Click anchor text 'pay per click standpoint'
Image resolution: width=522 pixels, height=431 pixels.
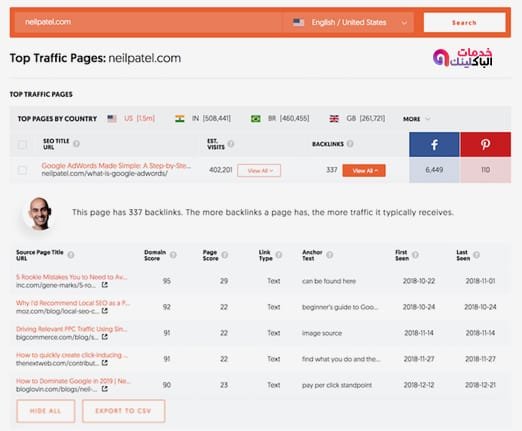point(337,385)
